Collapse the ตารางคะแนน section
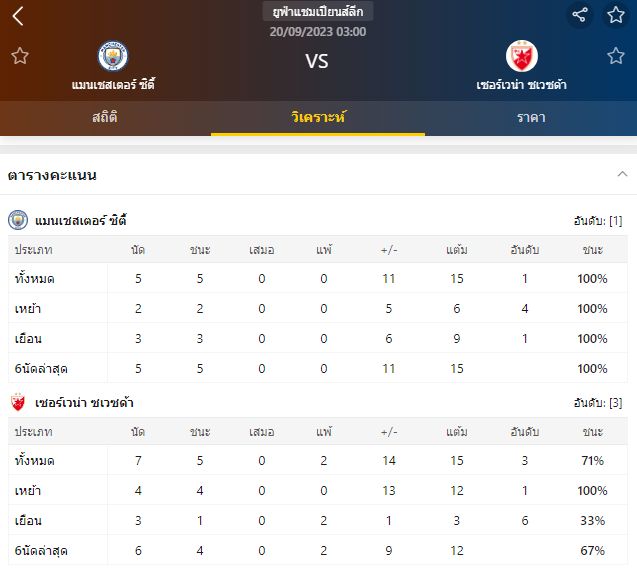 [x=623, y=174]
